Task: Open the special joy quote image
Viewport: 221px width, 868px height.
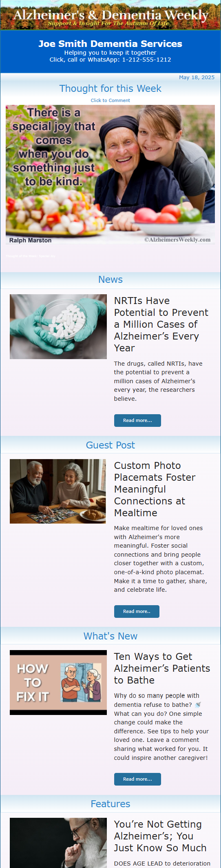Action: click(x=110, y=175)
